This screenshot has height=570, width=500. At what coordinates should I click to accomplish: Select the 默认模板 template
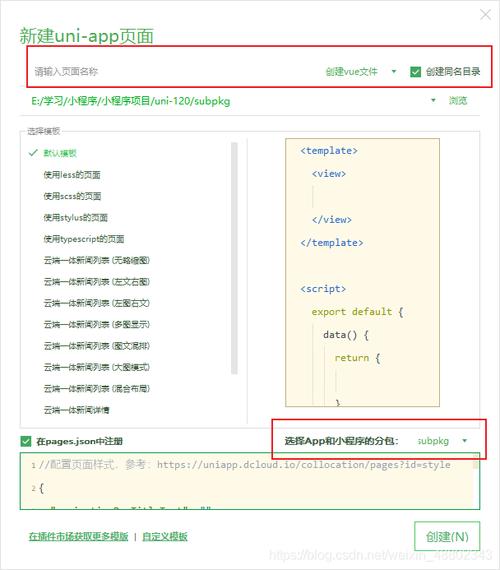[x=60, y=153]
